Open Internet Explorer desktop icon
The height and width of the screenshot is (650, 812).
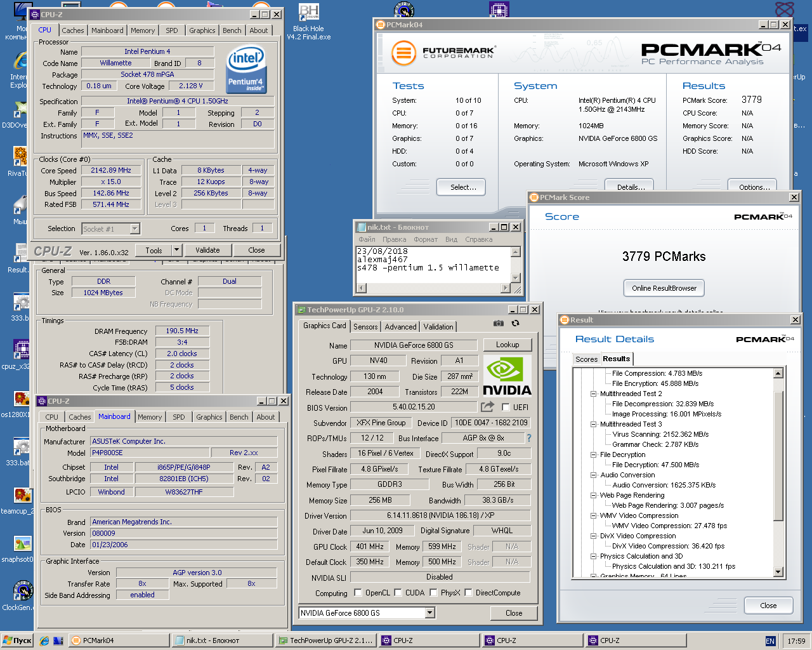[19, 70]
